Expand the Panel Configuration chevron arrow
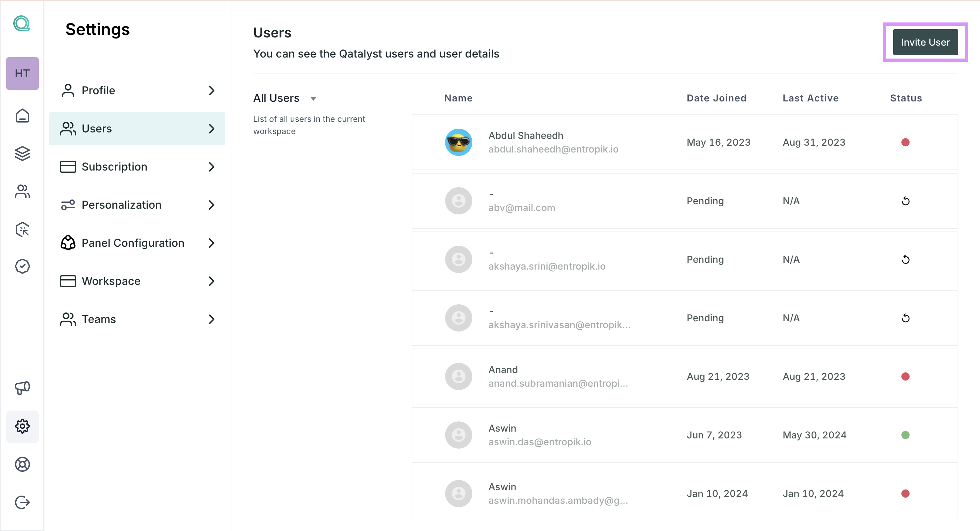980x531 pixels. click(x=212, y=243)
